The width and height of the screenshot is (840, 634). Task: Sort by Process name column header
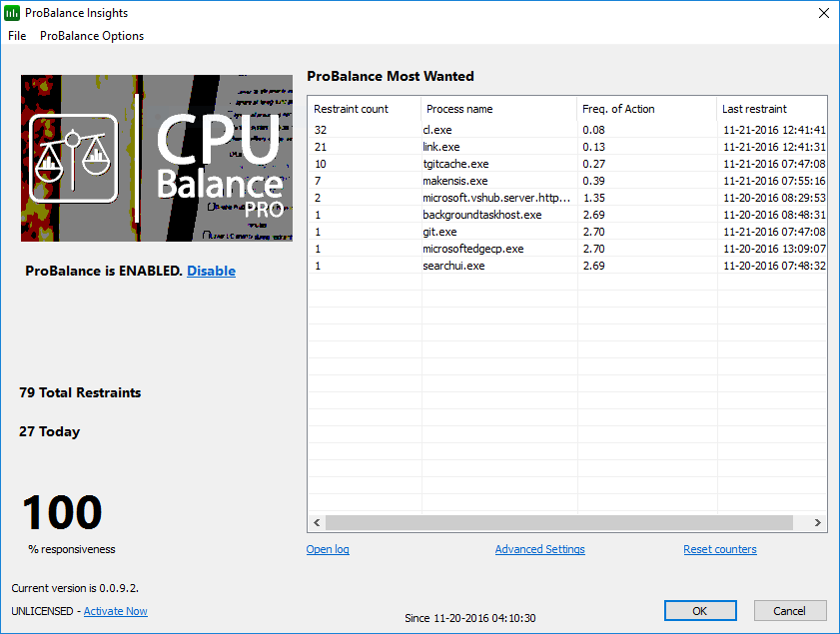pyautogui.click(x=498, y=109)
